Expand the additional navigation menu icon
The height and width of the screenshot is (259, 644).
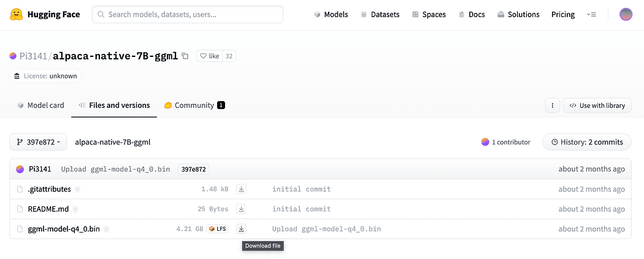pos(591,14)
